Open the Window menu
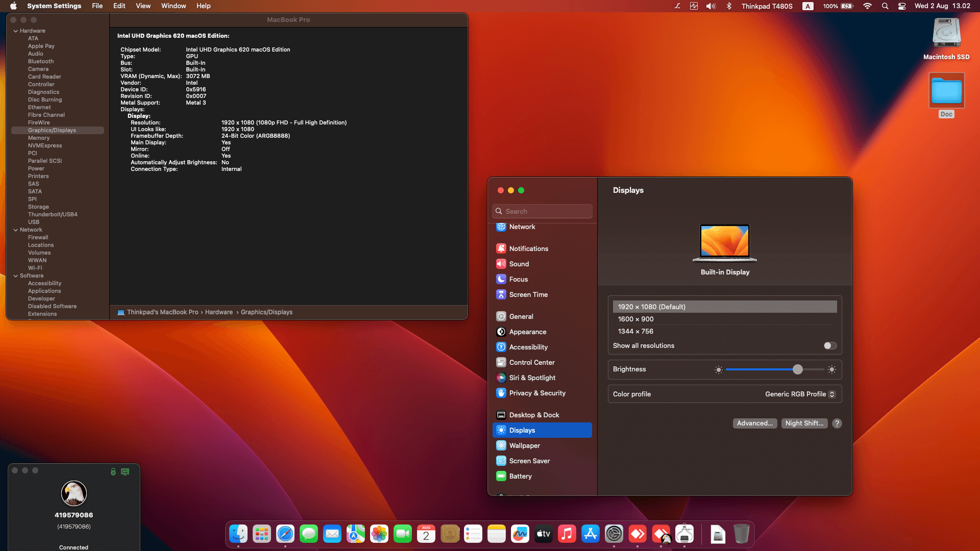The image size is (980, 551). tap(174, 6)
